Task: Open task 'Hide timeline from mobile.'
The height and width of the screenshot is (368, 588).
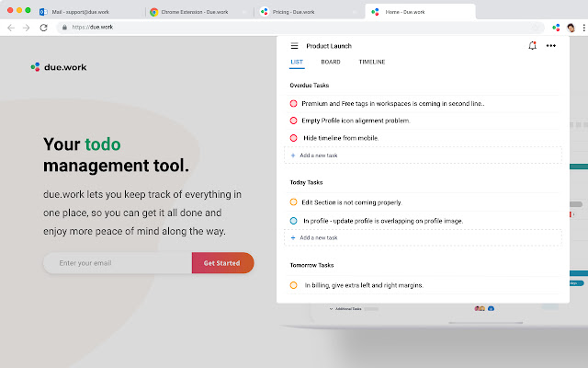Action: point(341,138)
